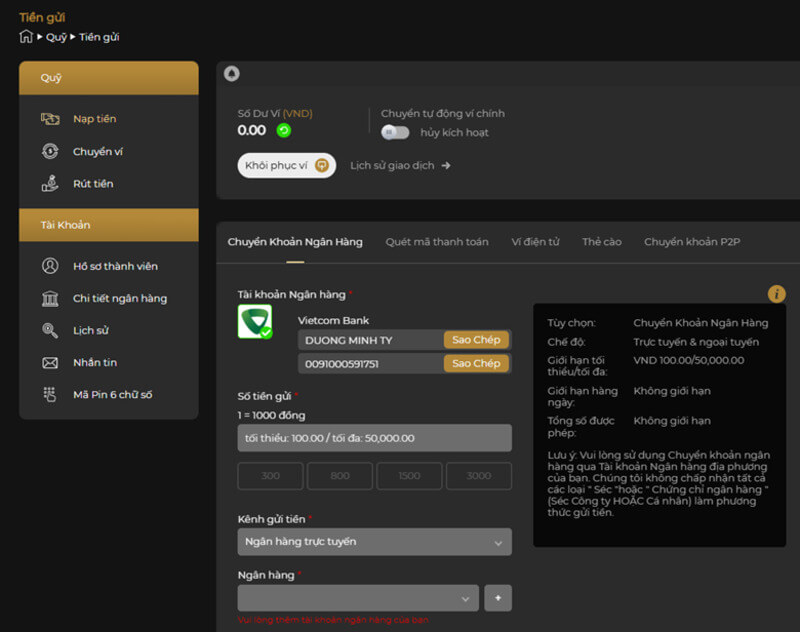
Task: Click the Rút tiền withdrawal icon
Action: click(50, 183)
